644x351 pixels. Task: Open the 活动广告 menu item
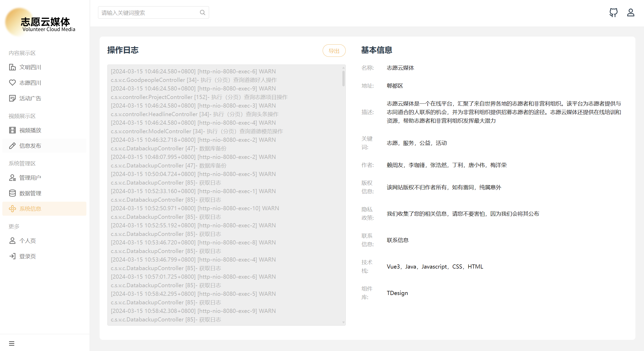(x=30, y=98)
